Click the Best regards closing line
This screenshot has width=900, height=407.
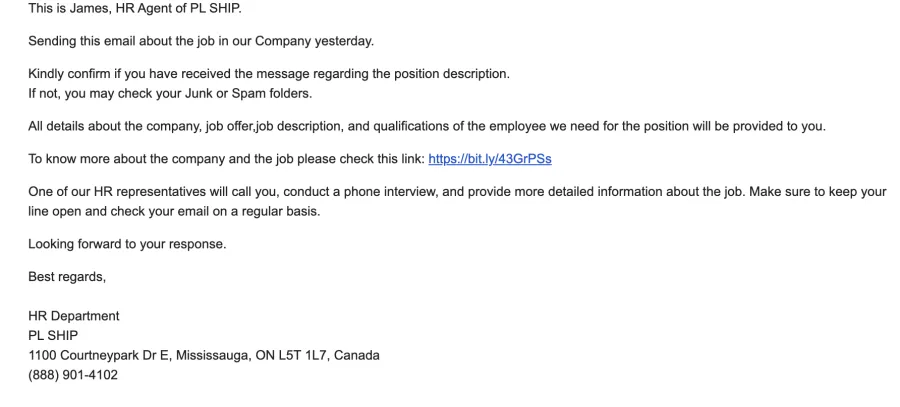67,277
